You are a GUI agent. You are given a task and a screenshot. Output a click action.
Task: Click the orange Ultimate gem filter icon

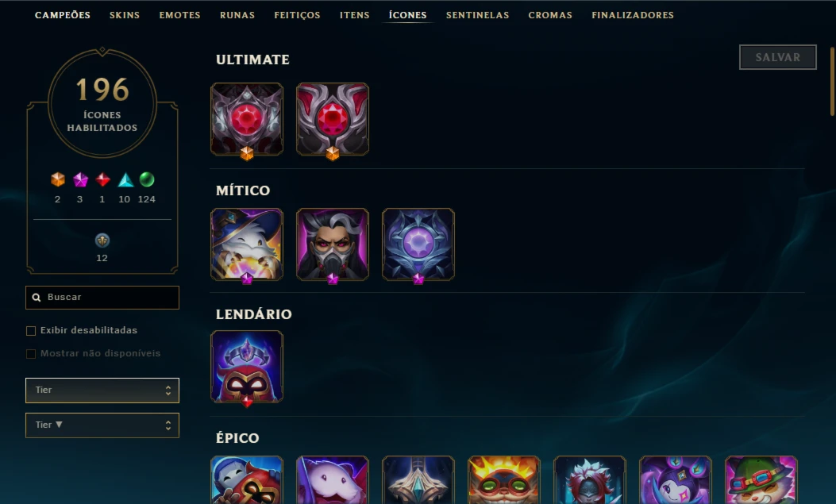[58, 179]
